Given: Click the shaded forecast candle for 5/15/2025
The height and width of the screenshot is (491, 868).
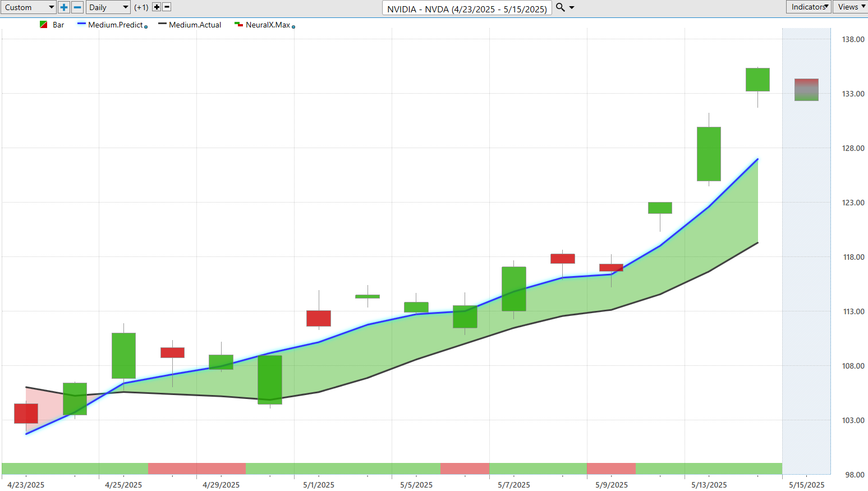Looking at the screenshot, I should tap(806, 90).
